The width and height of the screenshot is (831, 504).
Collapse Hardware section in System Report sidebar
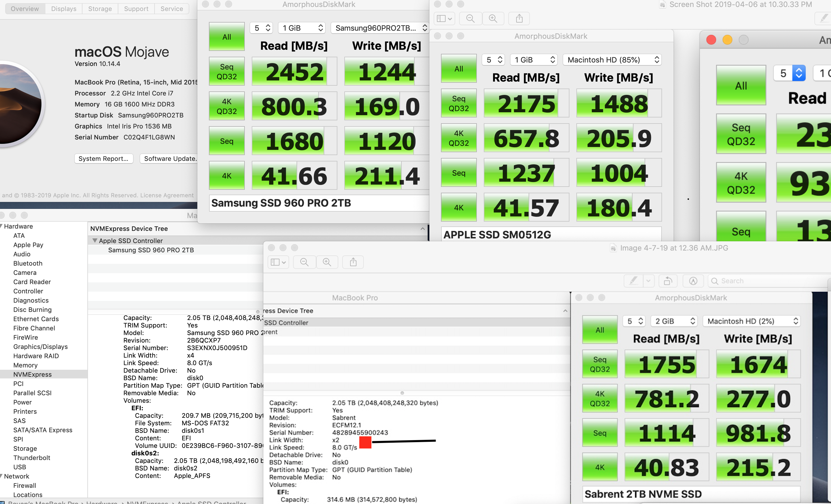pyautogui.click(x=1, y=226)
